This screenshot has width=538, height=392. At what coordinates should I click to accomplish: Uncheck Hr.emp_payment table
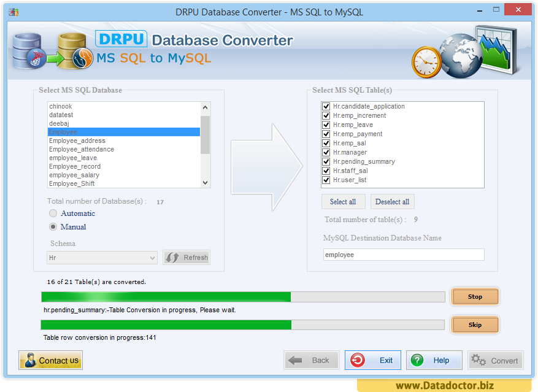click(326, 134)
